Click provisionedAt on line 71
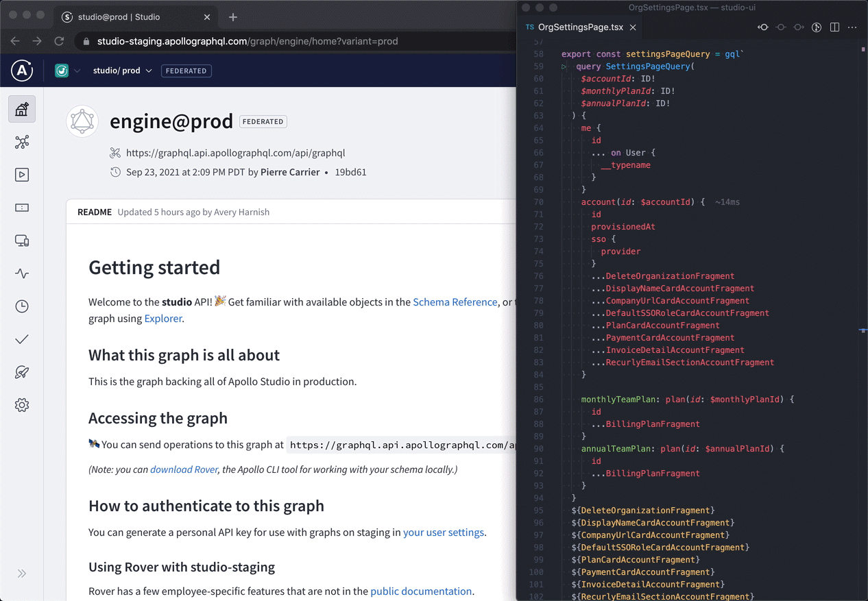The height and width of the screenshot is (601, 868). tap(623, 227)
